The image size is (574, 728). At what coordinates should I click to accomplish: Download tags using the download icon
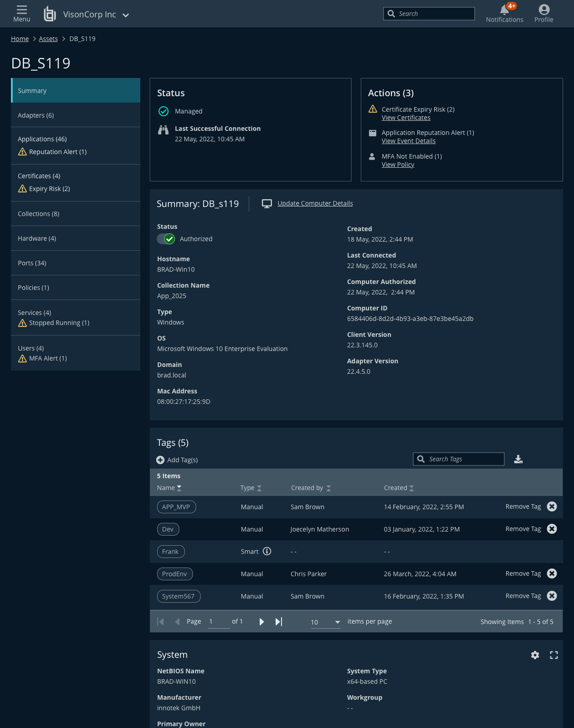pyautogui.click(x=518, y=459)
